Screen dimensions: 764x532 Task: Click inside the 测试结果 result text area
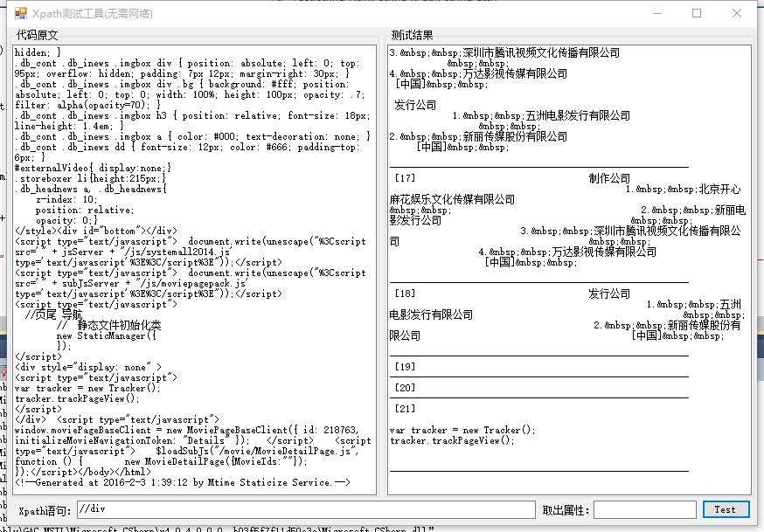point(569,270)
